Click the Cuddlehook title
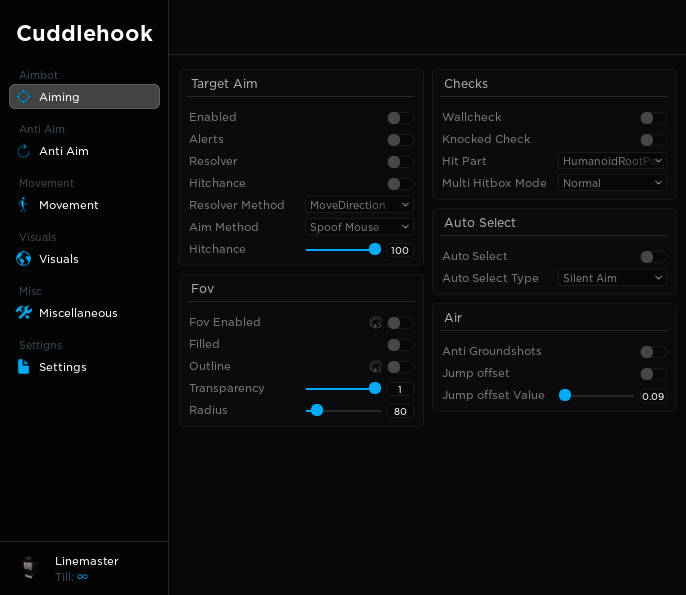Screen dimensions: 686x595 click(84, 34)
